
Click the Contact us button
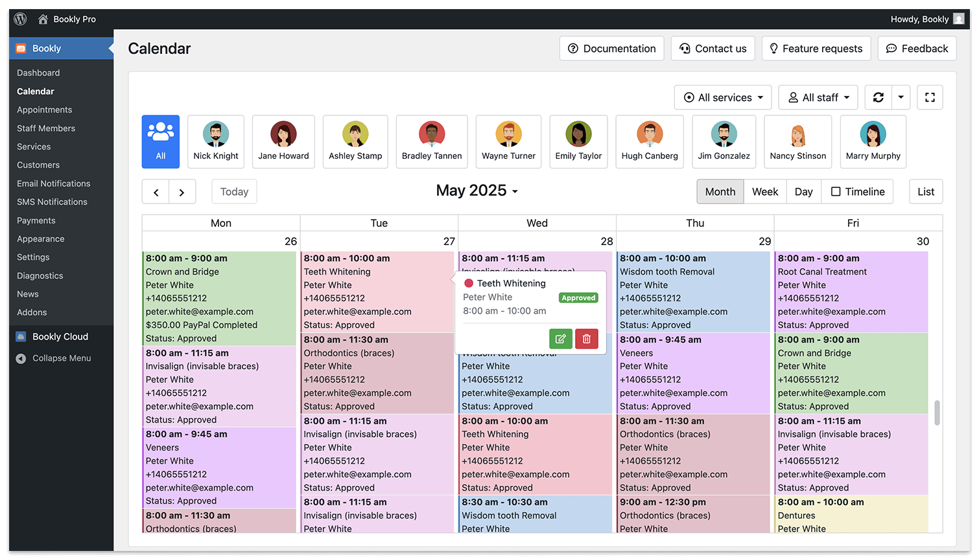point(713,49)
